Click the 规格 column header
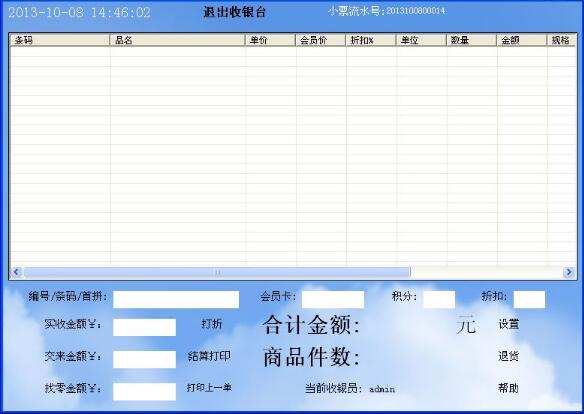This screenshot has height=414, width=584. point(562,40)
